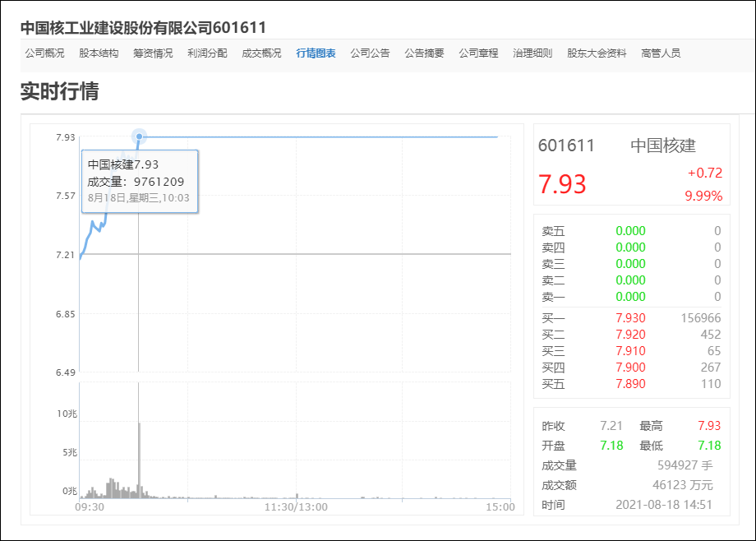The width and height of the screenshot is (756, 541).
Task: Open the 公司概况 tab
Action: click(x=44, y=53)
